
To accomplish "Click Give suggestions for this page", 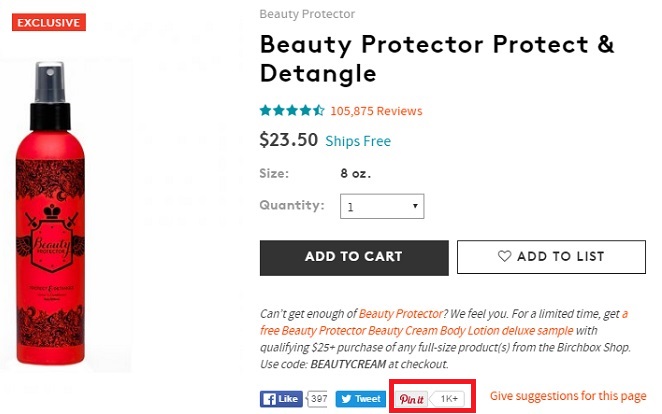I will 567,396.
